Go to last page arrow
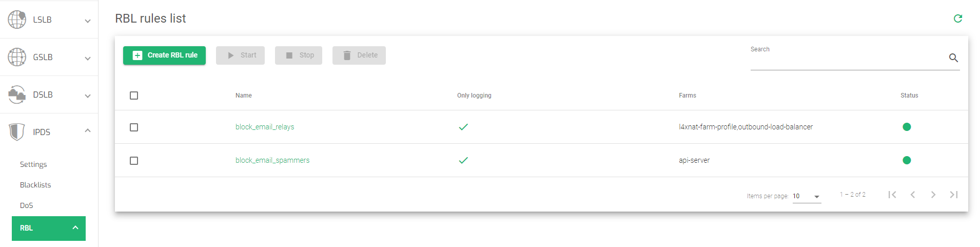Viewport: 980px width, 247px height. click(x=953, y=195)
